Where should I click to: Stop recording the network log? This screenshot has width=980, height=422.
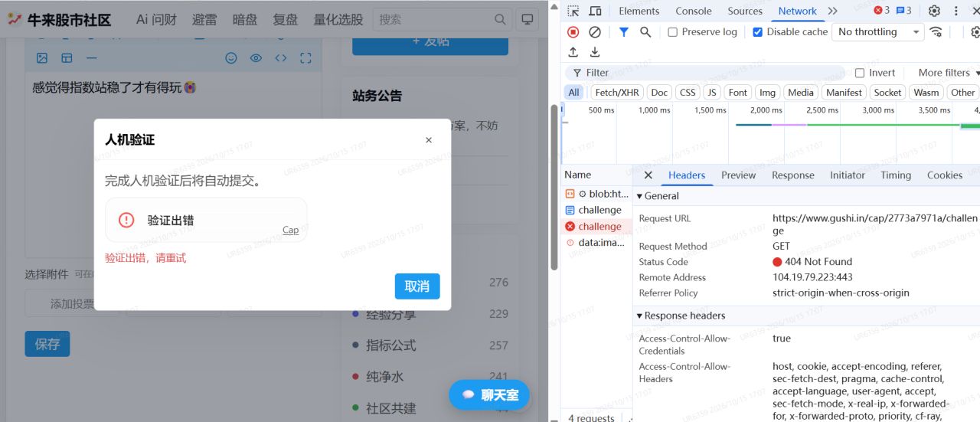(573, 32)
